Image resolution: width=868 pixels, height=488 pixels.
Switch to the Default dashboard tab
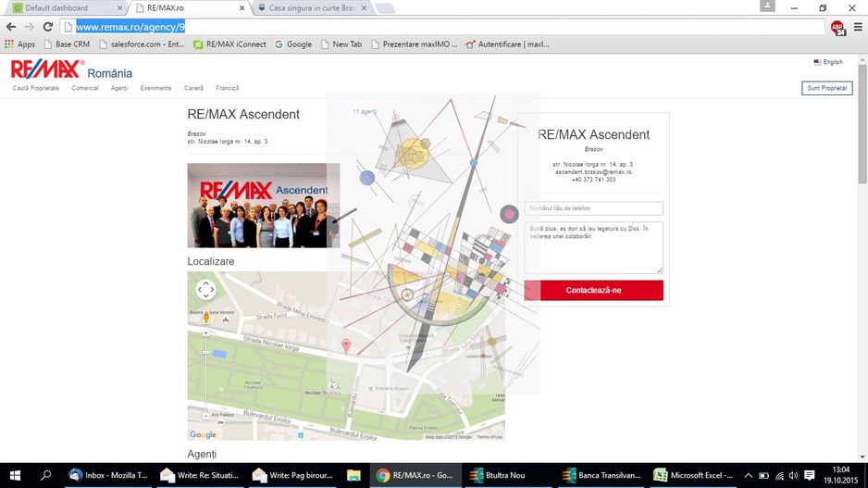click(x=60, y=8)
